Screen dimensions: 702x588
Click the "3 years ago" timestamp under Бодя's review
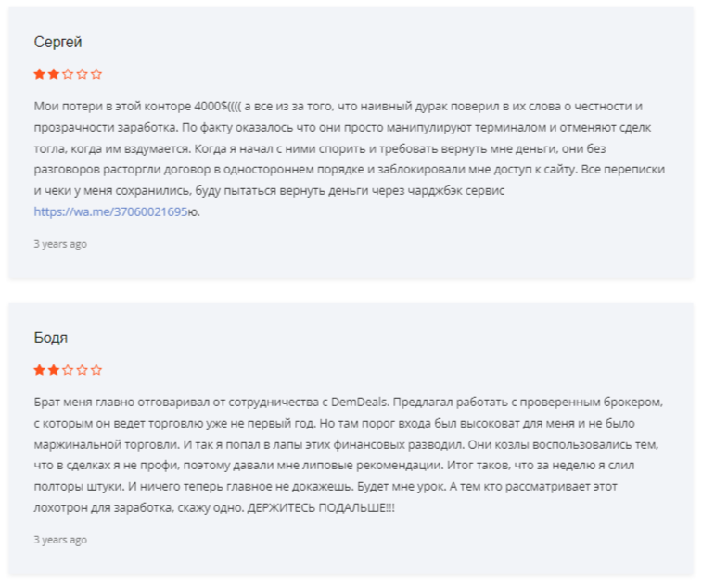60,540
